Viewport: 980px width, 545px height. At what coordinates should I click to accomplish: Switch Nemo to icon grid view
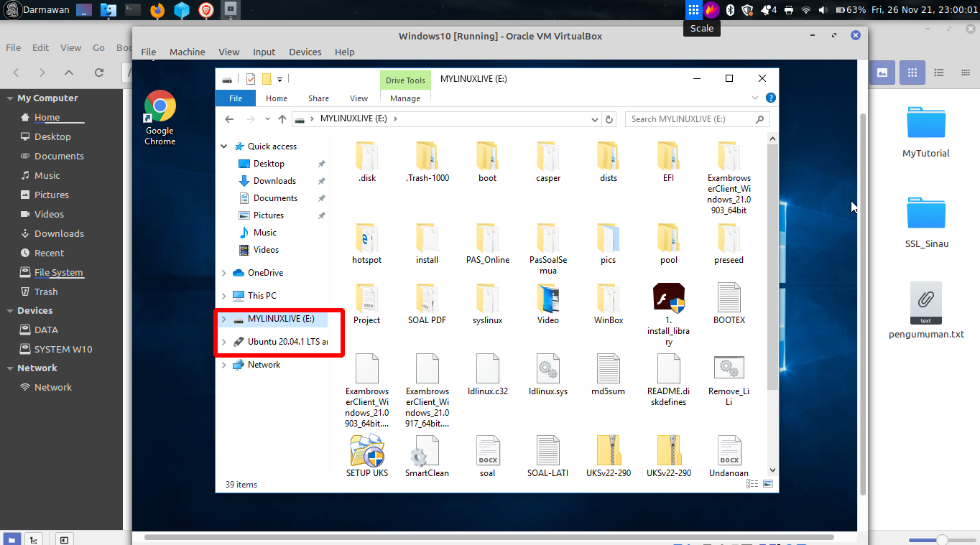[x=912, y=72]
